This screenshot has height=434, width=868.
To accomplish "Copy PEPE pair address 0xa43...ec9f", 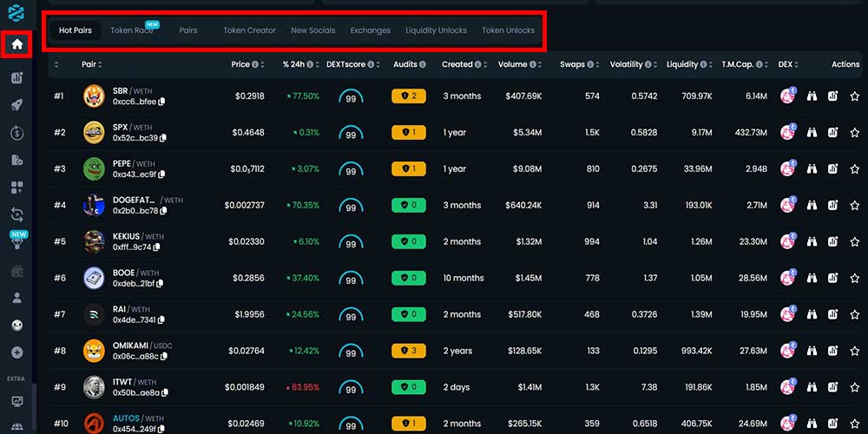I will tap(161, 174).
